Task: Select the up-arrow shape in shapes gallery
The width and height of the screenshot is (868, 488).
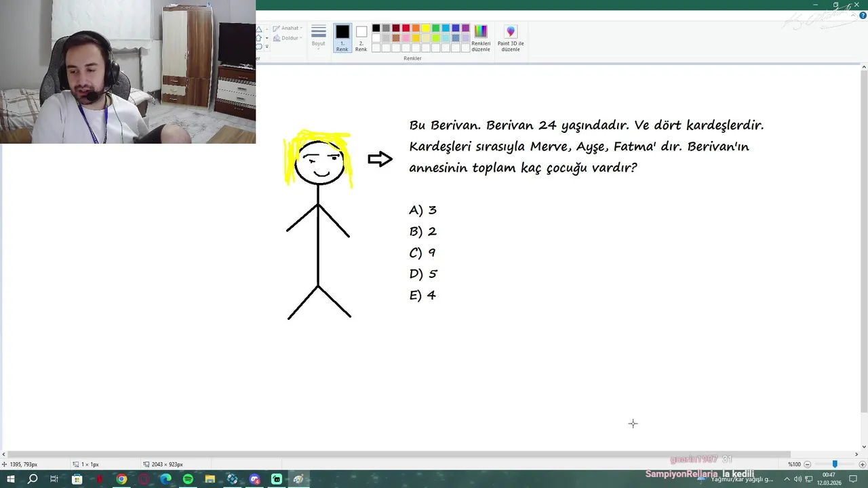Action: [259, 38]
